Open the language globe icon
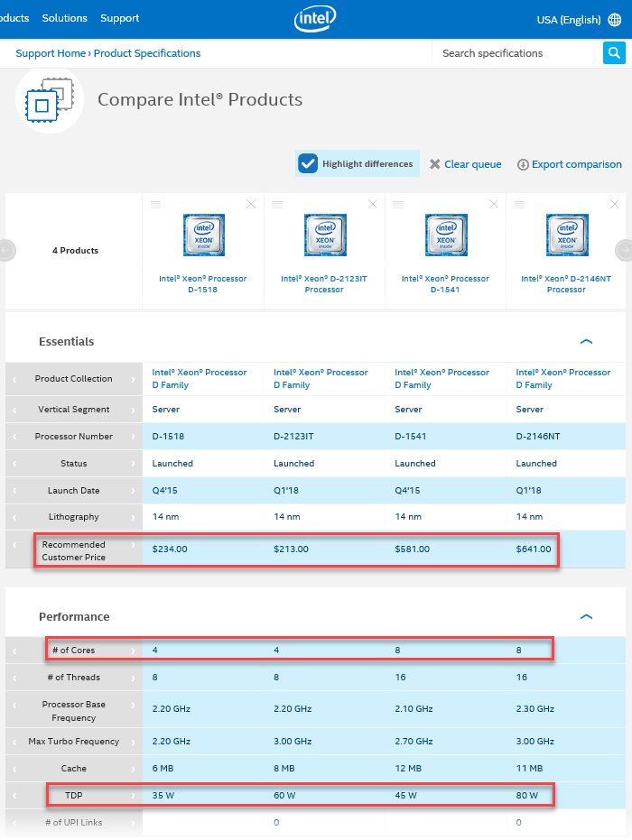The width and height of the screenshot is (632, 840). (615, 20)
